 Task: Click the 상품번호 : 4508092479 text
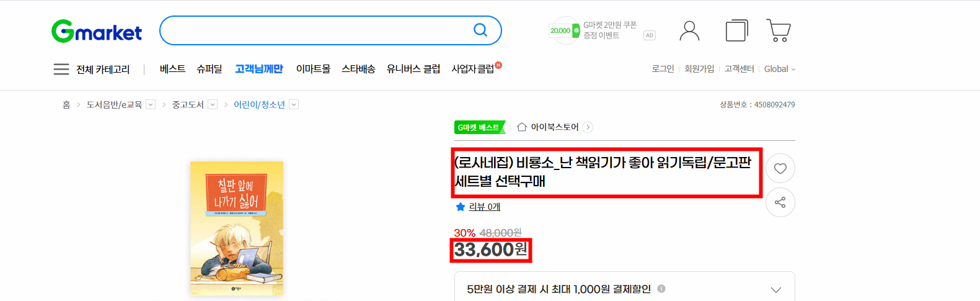point(757,105)
